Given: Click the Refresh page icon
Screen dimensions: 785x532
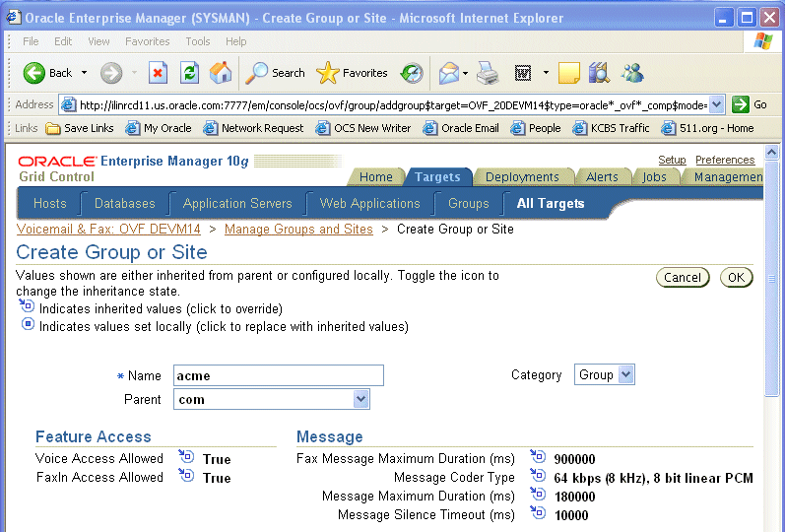Looking at the screenshot, I should point(189,73).
